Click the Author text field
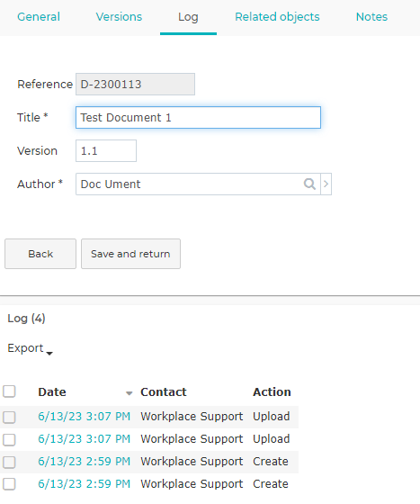Image resolution: width=420 pixels, height=504 pixels. pos(190,184)
